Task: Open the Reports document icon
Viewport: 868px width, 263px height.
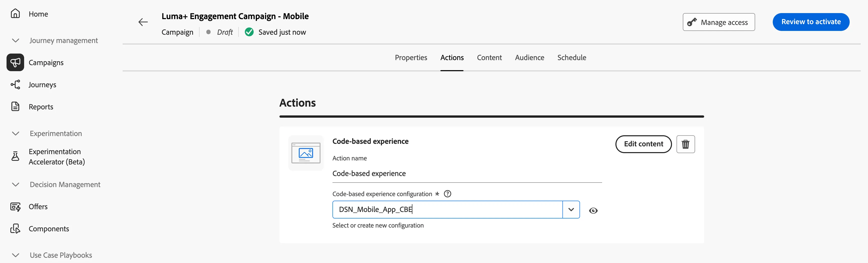Action: (15, 107)
